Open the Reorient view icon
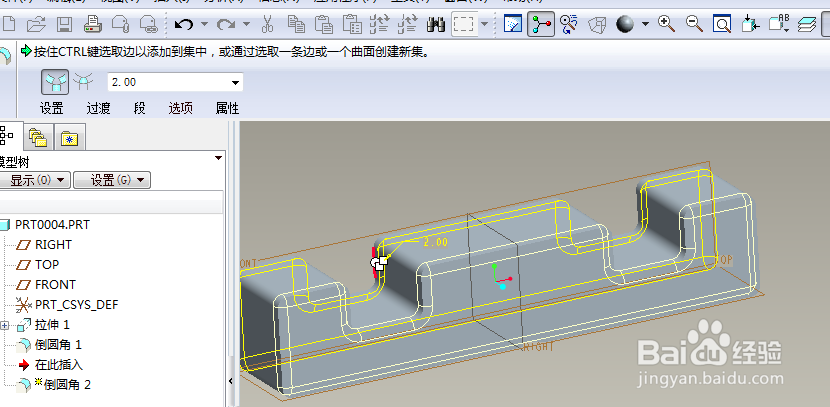The width and height of the screenshot is (830, 407). pos(751,24)
